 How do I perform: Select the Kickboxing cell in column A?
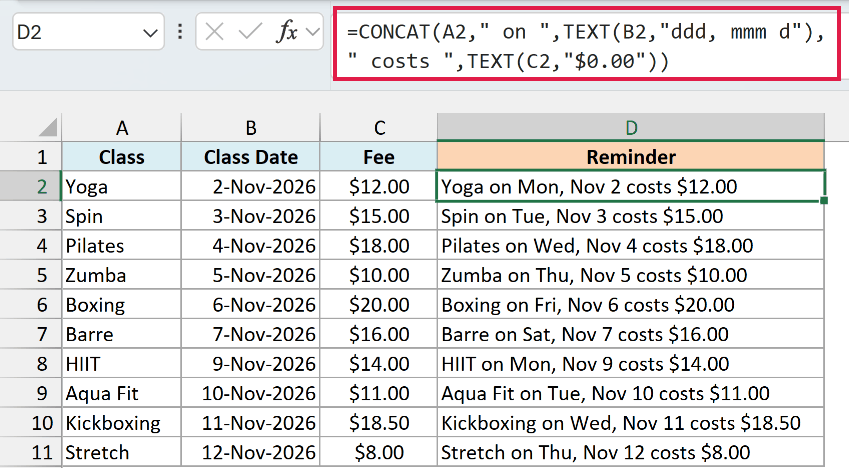[x=121, y=422]
